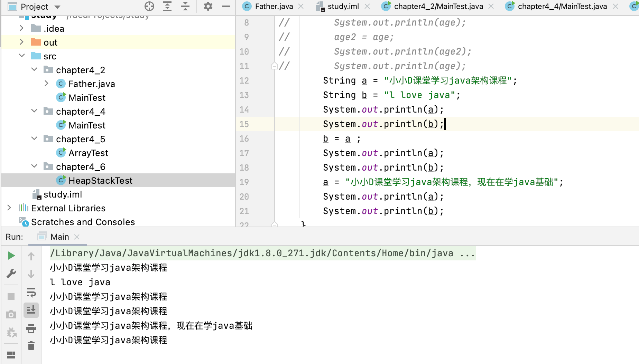
Task: Collapse the chapter4_4 package
Action: coord(34,111)
